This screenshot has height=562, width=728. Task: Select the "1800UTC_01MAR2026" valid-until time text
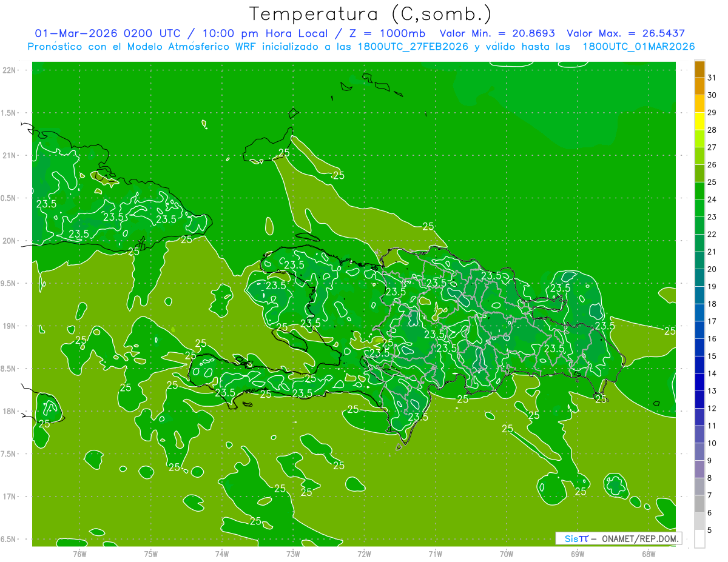[639, 47]
